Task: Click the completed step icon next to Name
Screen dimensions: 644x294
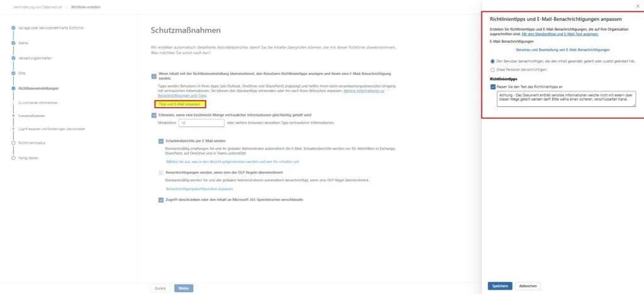Action: [13, 43]
